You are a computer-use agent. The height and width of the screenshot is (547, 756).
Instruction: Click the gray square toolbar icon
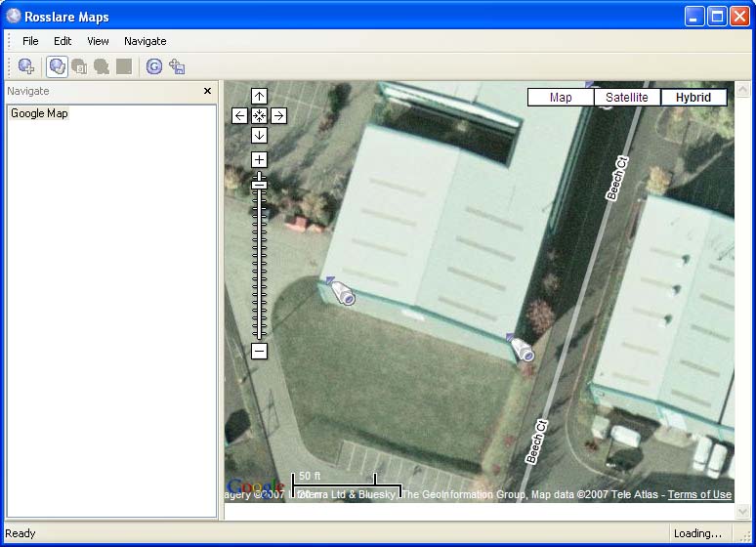(x=124, y=66)
